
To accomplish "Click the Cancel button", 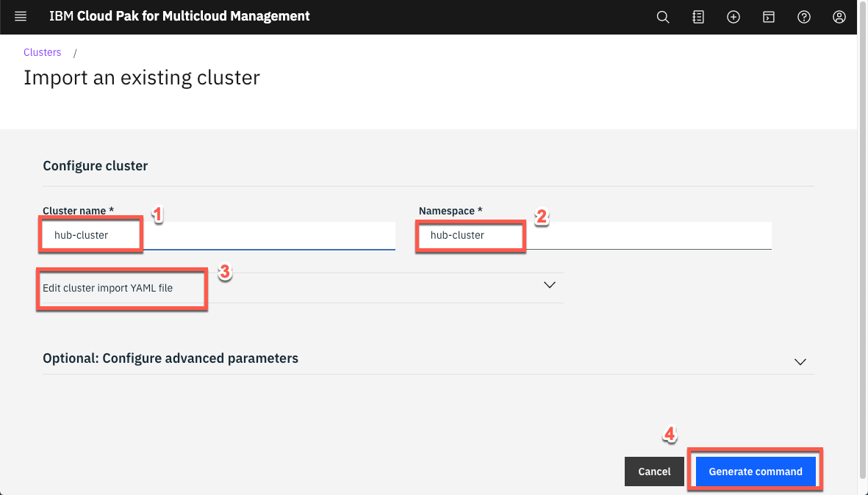I will (653, 471).
